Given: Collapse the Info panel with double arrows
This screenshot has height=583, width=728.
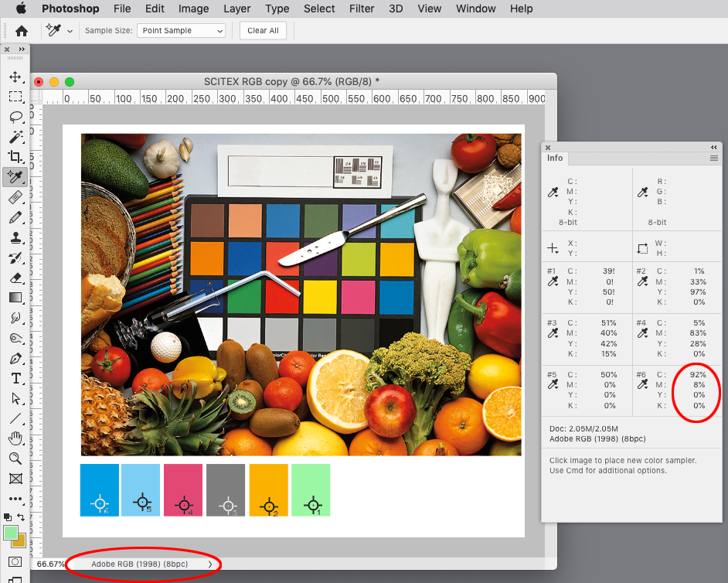Looking at the screenshot, I should (713, 147).
